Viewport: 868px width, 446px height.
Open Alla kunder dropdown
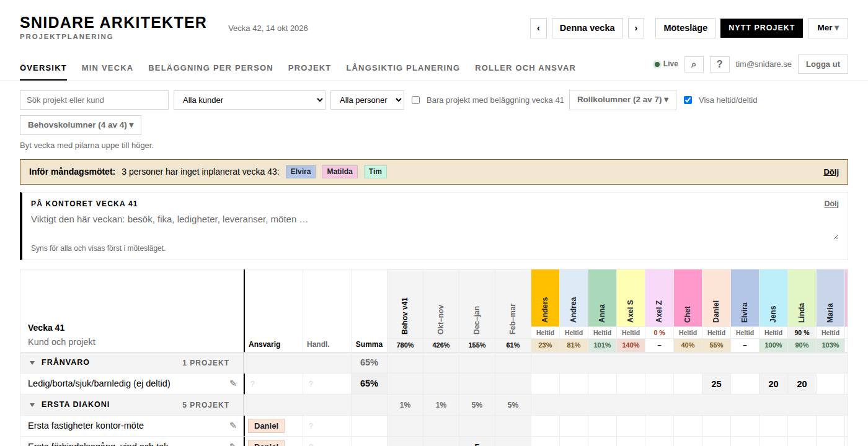(x=249, y=100)
